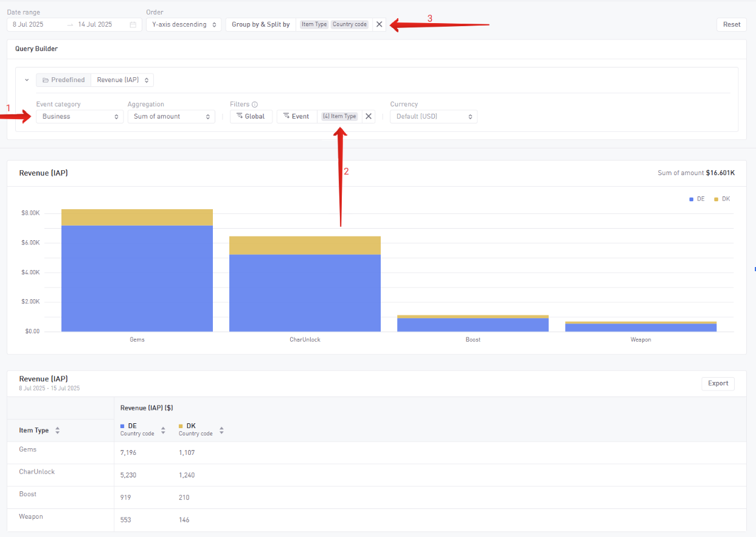The image size is (756, 537).
Task: Sort table by Item Type column
Action: (x=57, y=430)
